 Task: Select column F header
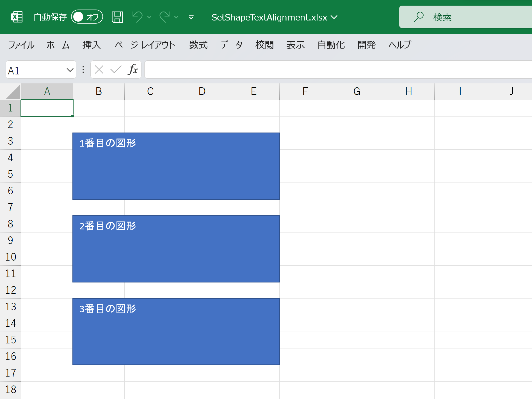tap(305, 92)
